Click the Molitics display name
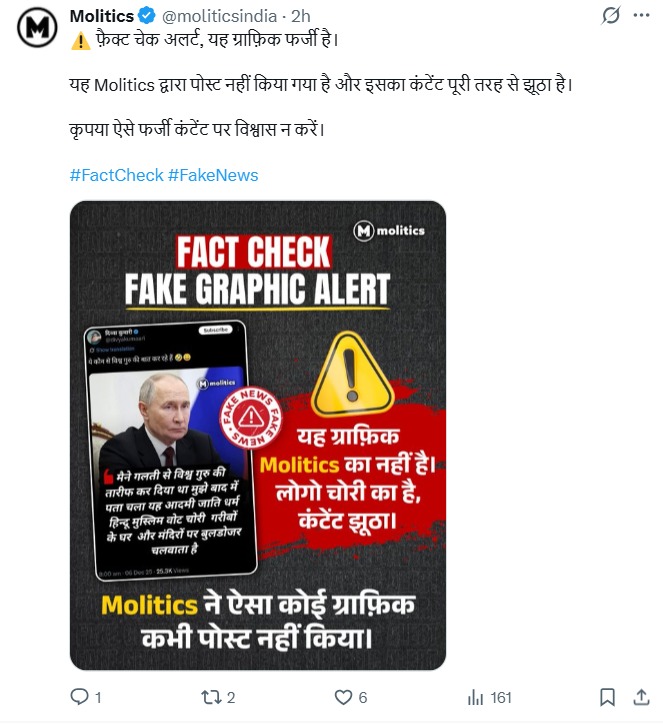Image resolution: width=663 pixels, height=724 pixels. coord(102,16)
